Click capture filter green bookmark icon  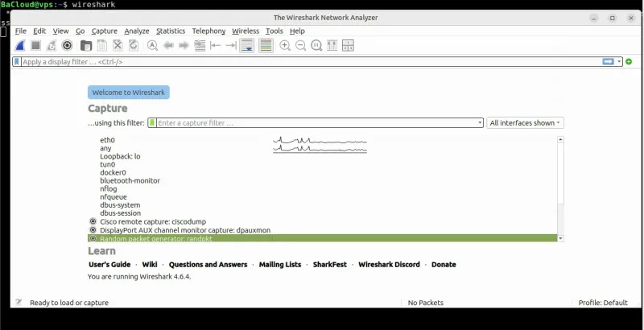tap(152, 122)
